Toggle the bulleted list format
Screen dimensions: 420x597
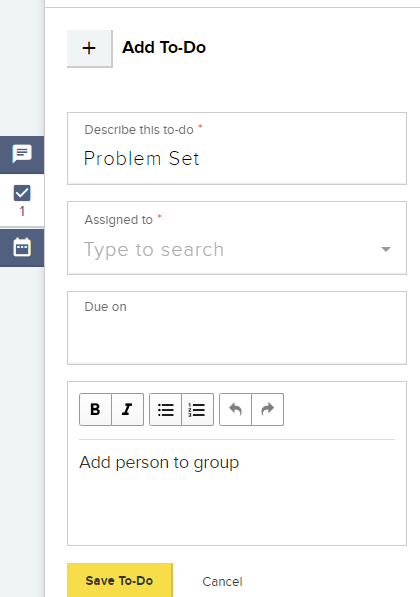point(166,409)
